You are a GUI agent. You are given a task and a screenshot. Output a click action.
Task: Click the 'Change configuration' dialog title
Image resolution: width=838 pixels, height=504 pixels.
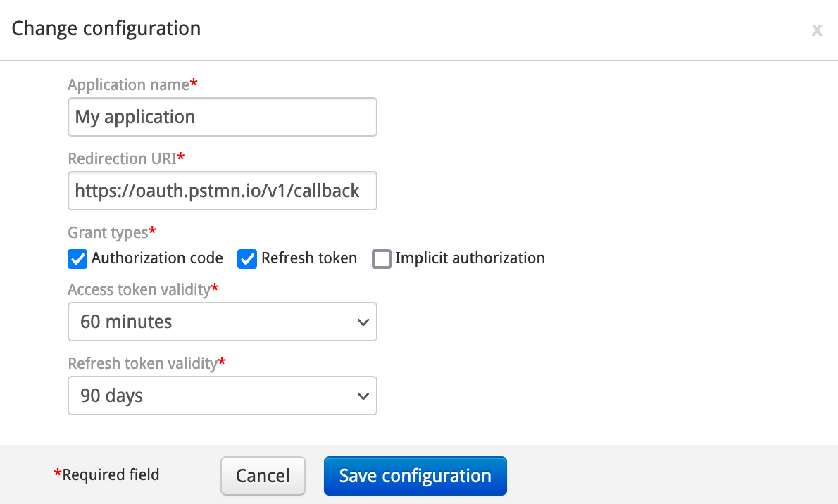pos(106,29)
